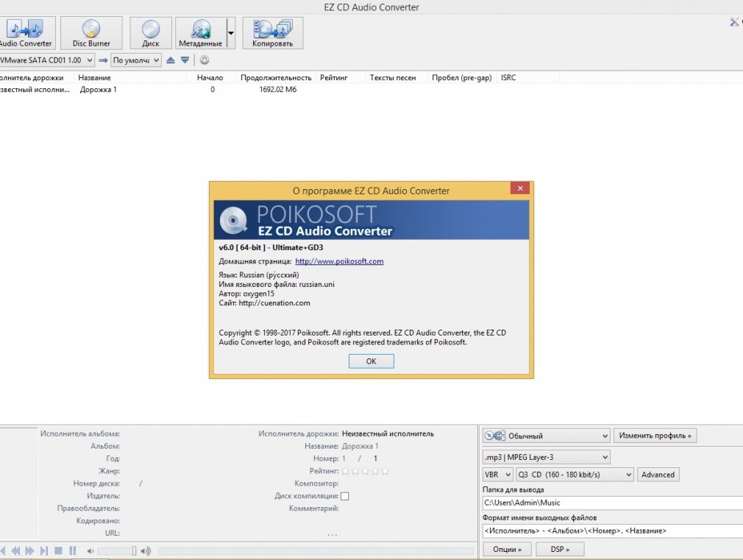Click the Poikosoft disc logo in dialog
Screen dimensions: 743x560
pos(233,221)
